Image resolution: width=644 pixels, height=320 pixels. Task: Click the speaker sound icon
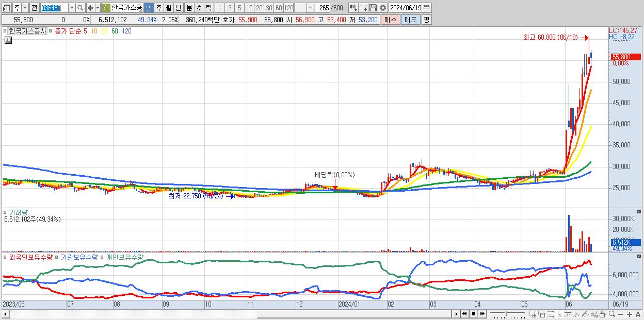tap(90, 8)
